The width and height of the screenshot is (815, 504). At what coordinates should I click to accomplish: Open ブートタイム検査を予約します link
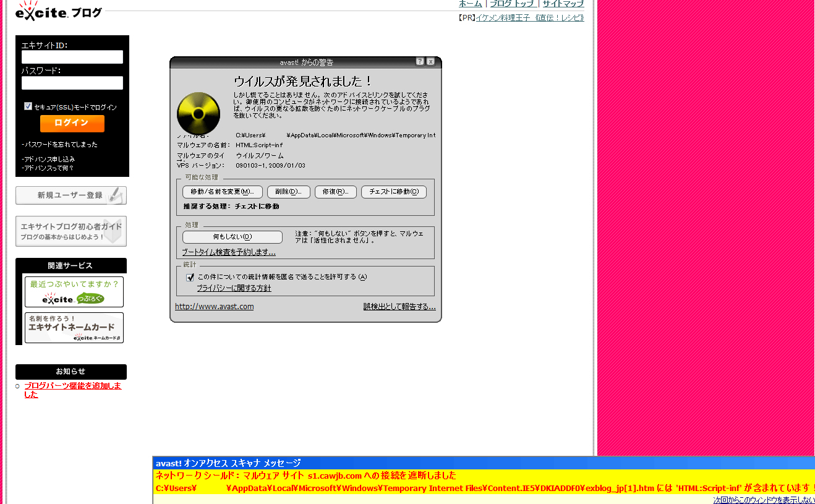click(229, 252)
